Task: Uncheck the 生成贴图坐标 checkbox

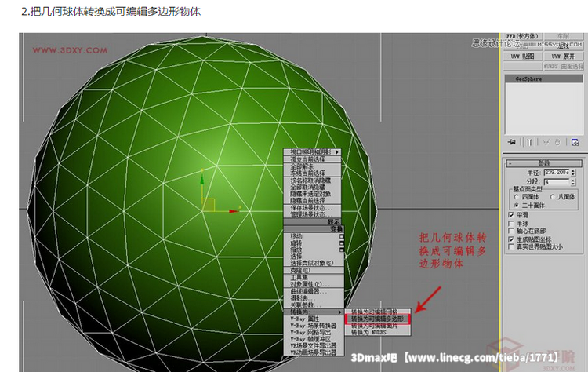Action: tap(510, 239)
